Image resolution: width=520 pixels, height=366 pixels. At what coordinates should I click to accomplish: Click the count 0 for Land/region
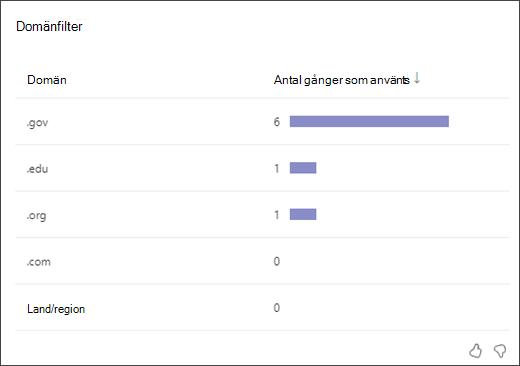click(277, 307)
